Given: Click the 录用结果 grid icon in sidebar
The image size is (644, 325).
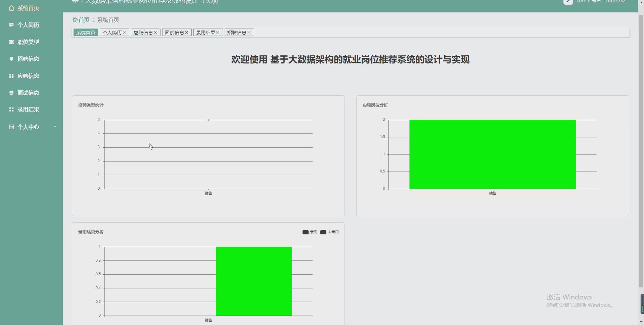Looking at the screenshot, I should tap(11, 109).
